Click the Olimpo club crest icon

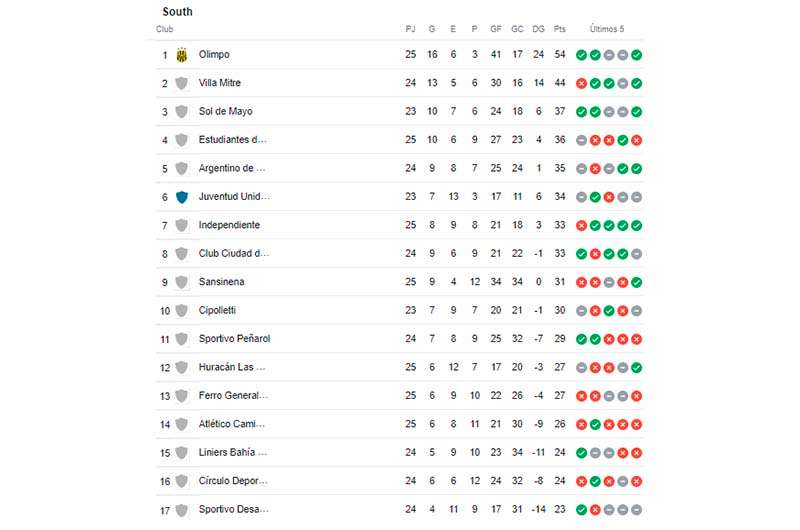click(x=182, y=55)
